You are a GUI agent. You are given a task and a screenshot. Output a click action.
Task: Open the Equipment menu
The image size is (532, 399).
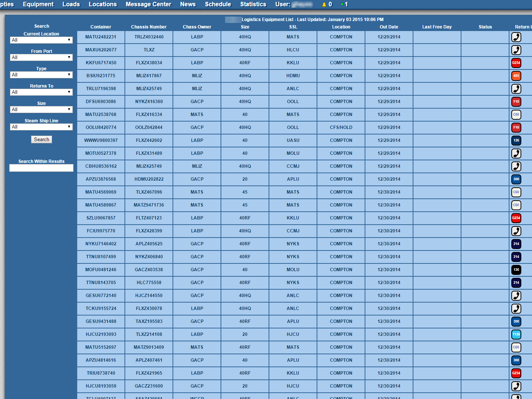pos(38,4)
